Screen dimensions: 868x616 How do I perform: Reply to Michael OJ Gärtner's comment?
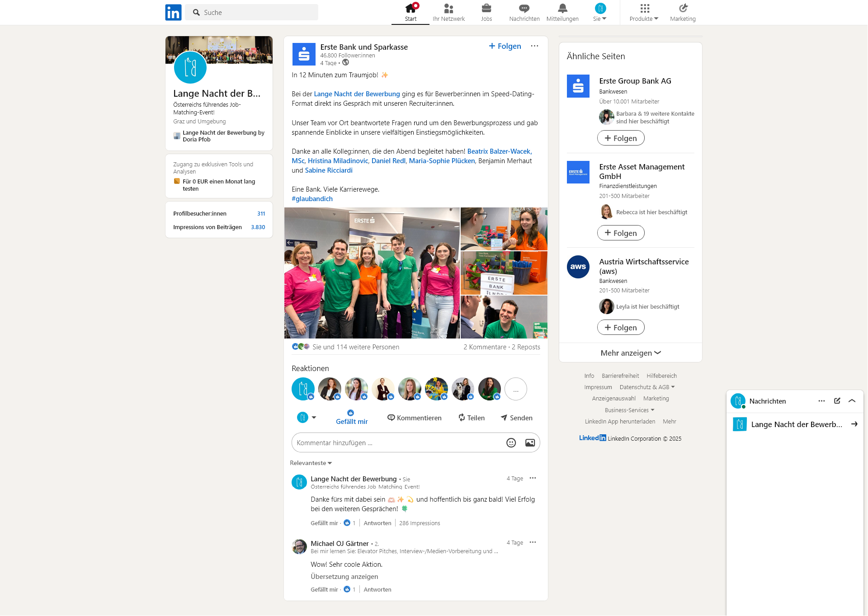pyautogui.click(x=377, y=590)
